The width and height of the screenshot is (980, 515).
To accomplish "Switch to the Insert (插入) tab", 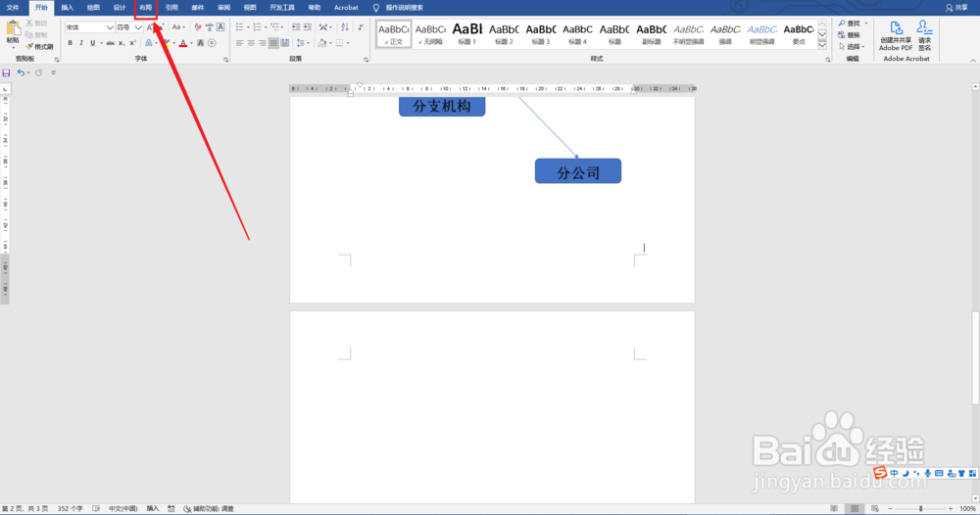I will 68,8.
